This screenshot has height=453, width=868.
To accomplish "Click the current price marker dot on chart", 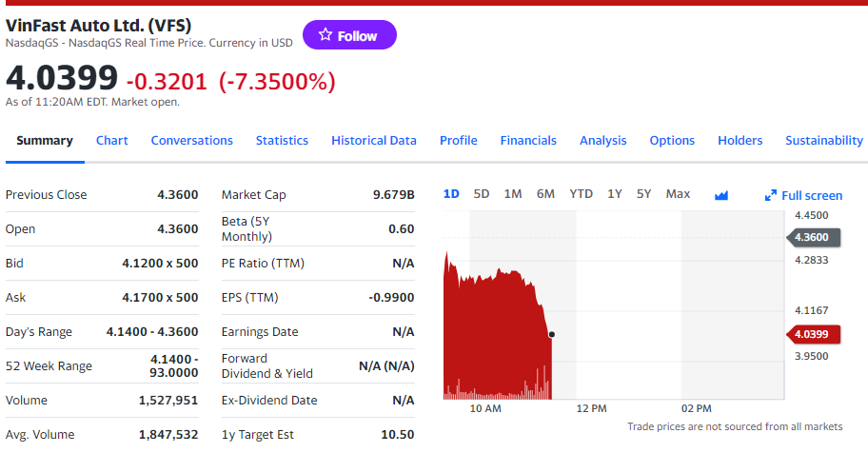I will [x=552, y=334].
